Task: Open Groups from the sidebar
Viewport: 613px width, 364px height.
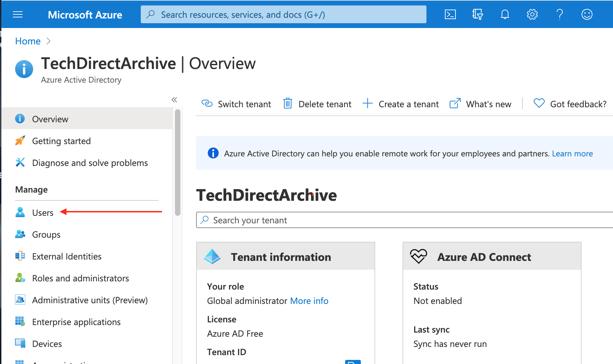Action: 46,235
